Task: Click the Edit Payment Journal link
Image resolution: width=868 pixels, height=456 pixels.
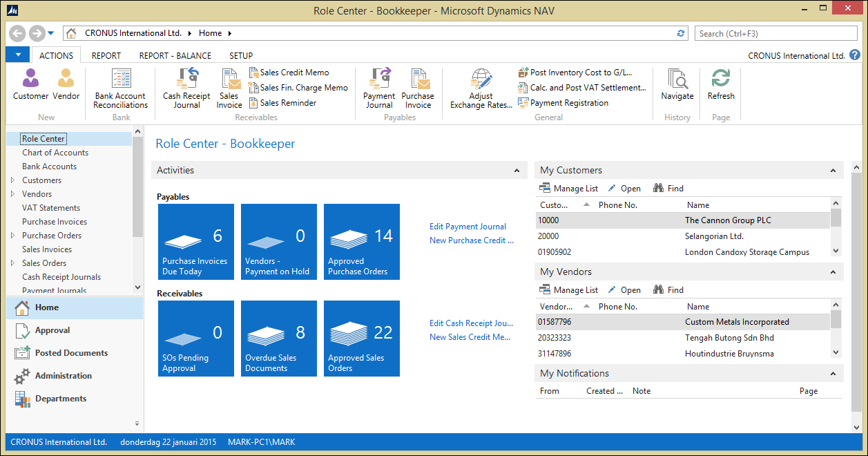Action: 467,227
